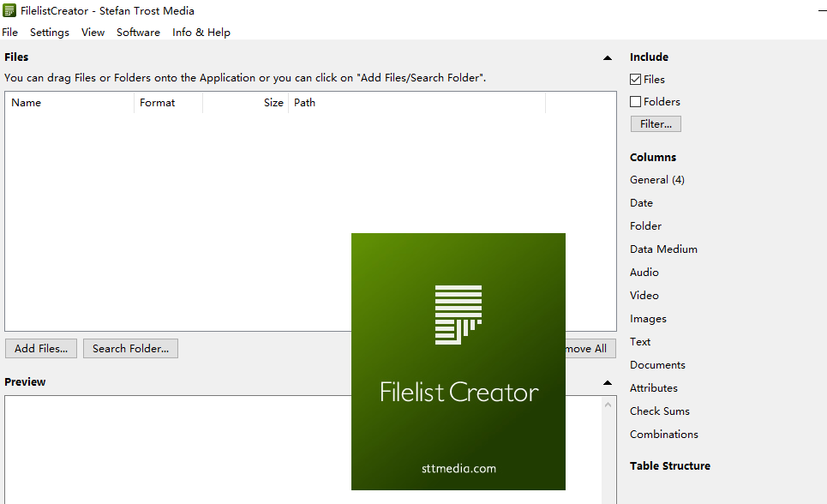Sort file list by Format column header
The width and height of the screenshot is (827, 504).
[168, 102]
